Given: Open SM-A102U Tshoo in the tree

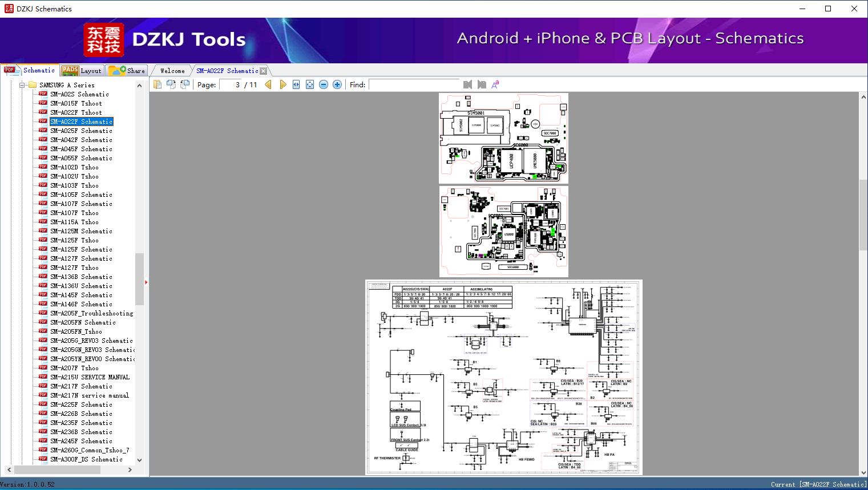Looking at the screenshot, I should point(74,176).
